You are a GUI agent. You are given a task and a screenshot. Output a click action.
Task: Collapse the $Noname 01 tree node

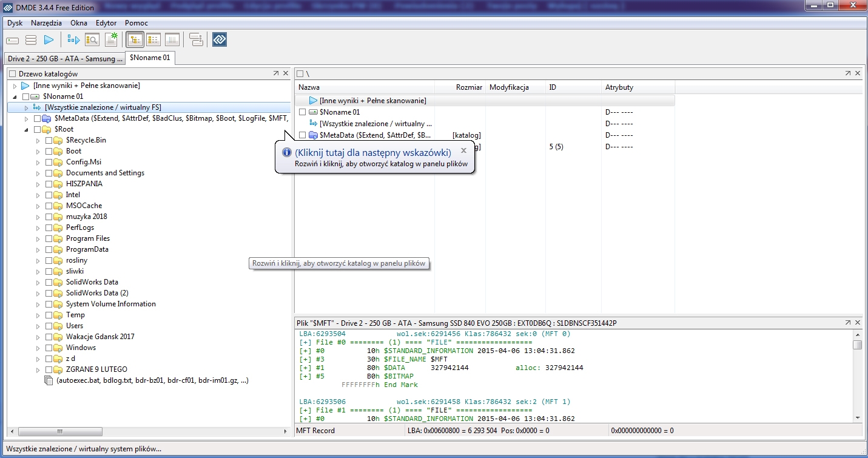pos(15,97)
